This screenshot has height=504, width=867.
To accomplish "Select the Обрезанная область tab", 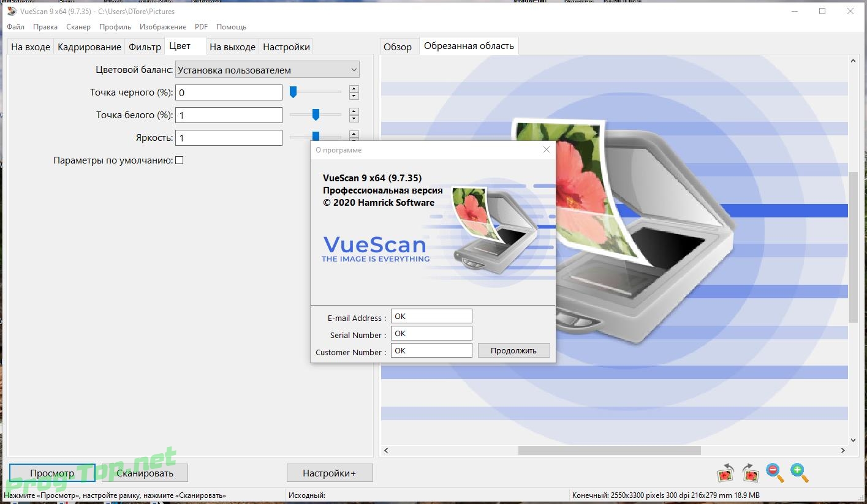I will [x=469, y=46].
